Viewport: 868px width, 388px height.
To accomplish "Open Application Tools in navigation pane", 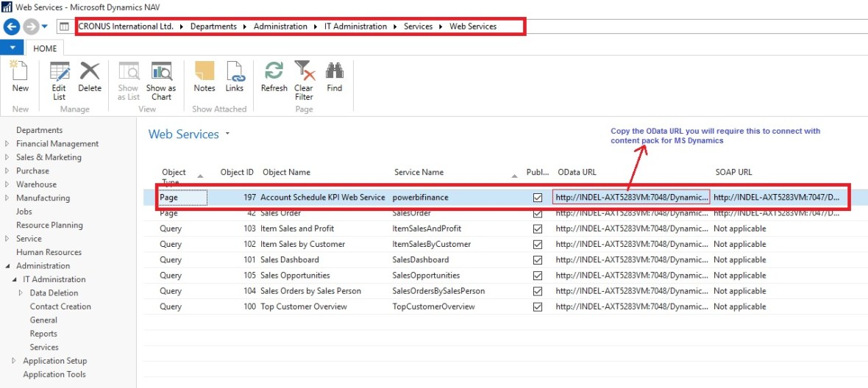I will pos(54,374).
